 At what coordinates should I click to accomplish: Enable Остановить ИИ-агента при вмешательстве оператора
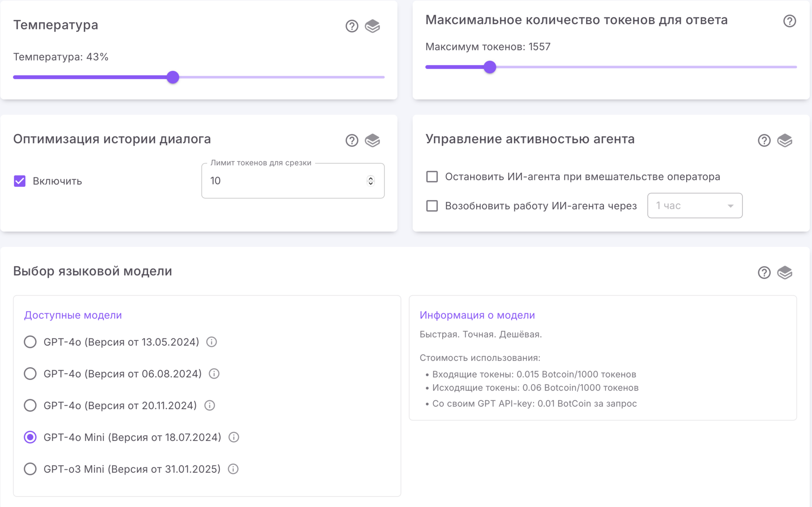tap(432, 177)
